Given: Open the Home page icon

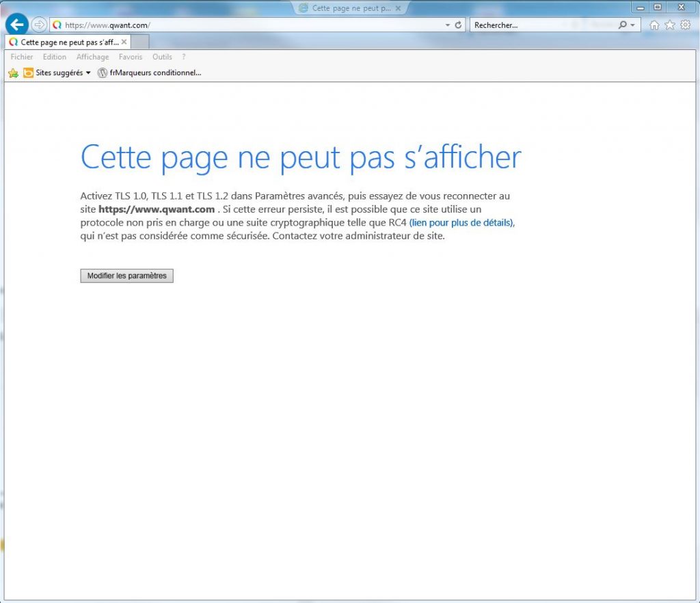Looking at the screenshot, I should pyautogui.click(x=654, y=25).
